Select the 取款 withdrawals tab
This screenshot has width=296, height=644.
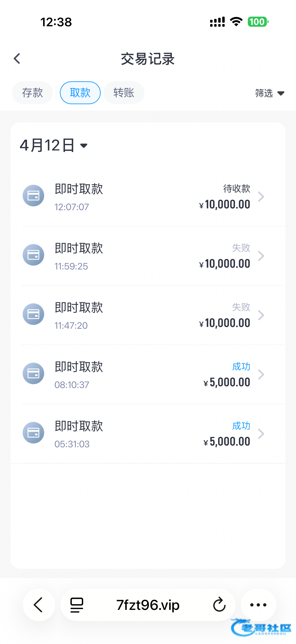pyautogui.click(x=80, y=93)
